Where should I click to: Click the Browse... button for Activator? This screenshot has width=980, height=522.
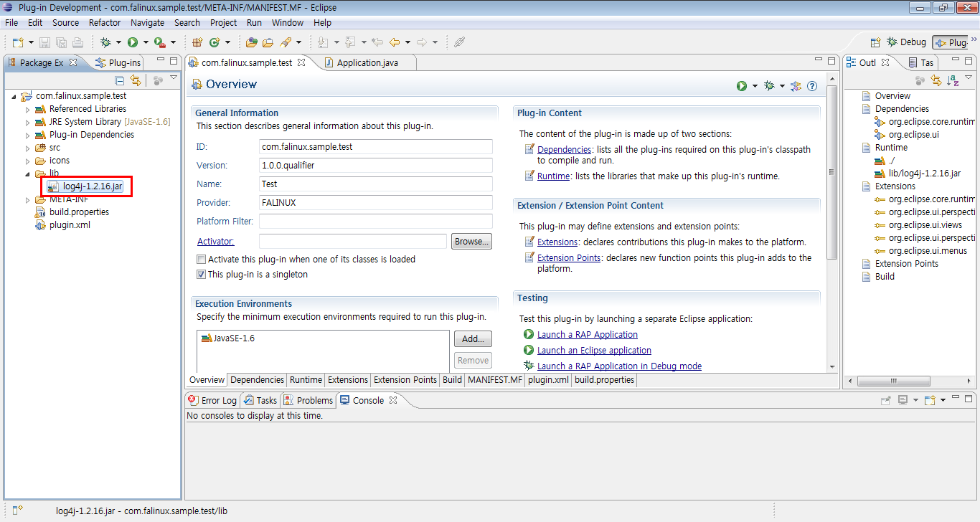[471, 242]
